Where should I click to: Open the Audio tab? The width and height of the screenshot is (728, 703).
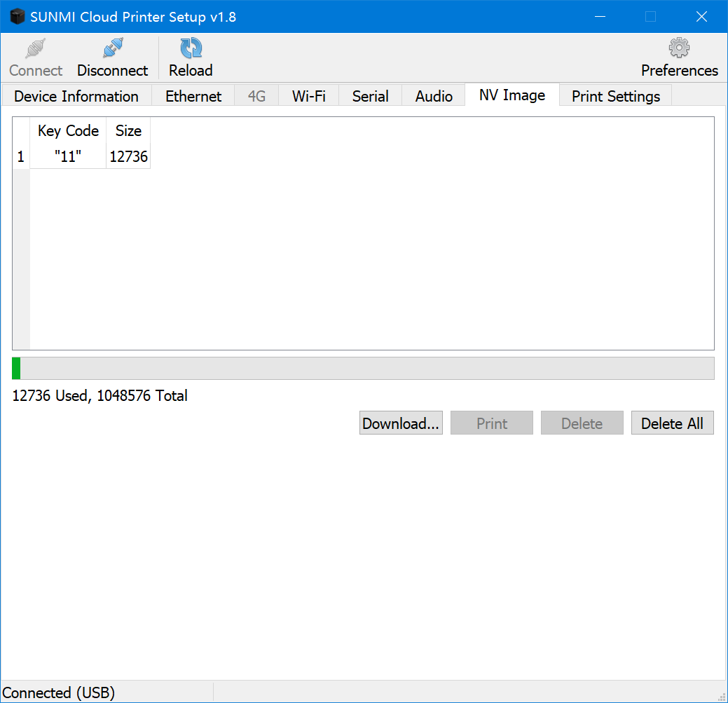pos(434,96)
